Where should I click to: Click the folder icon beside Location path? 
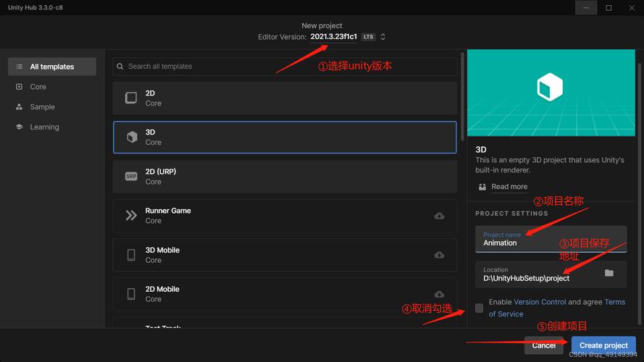(609, 273)
